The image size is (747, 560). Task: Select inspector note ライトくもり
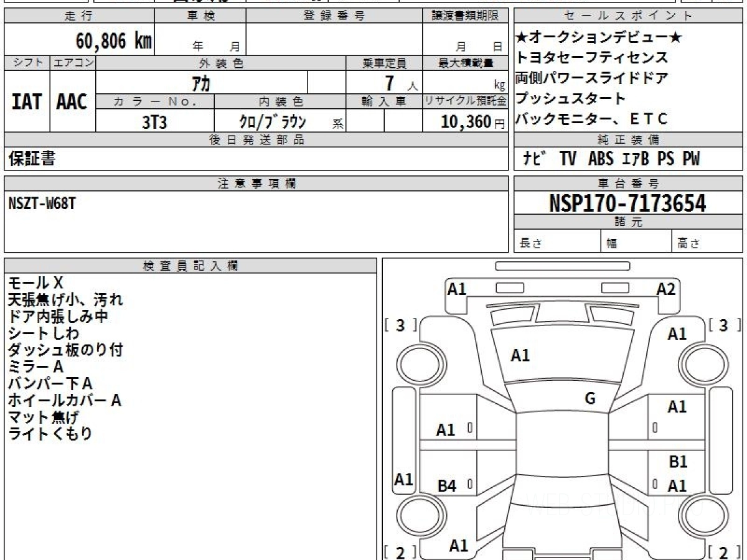(50, 434)
